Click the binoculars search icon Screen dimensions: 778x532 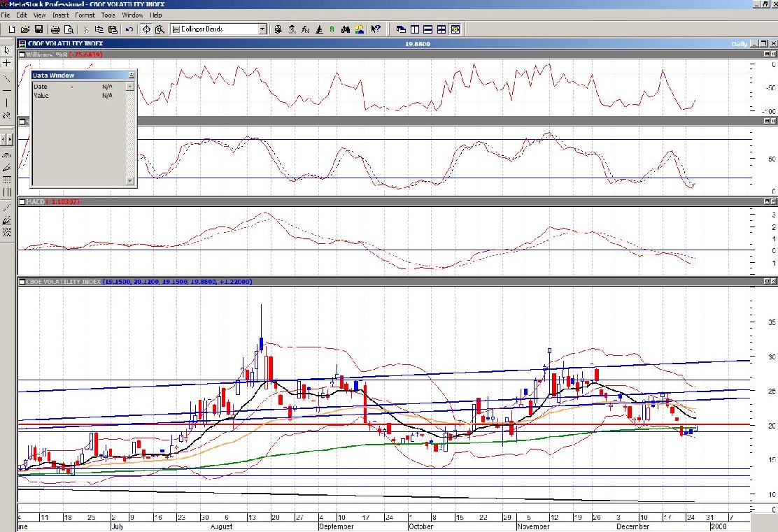[346, 29]
